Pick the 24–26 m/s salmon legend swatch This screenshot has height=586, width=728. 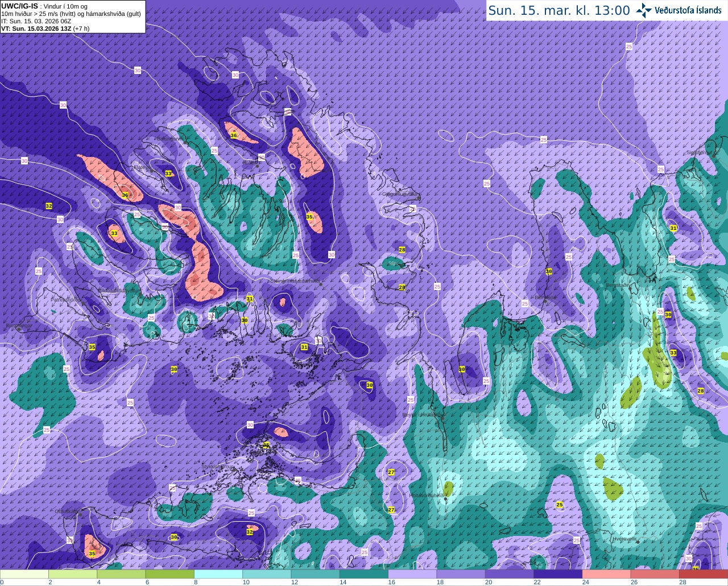pos(606,574)
